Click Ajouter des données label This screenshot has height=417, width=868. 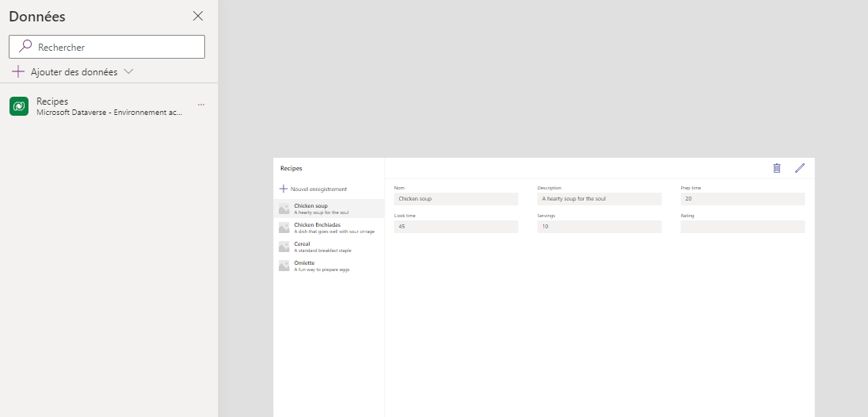(x=74, y=72)
